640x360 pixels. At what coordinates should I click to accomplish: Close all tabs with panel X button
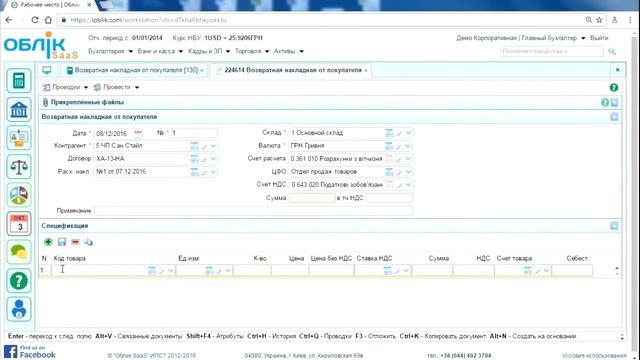[618, 70]
